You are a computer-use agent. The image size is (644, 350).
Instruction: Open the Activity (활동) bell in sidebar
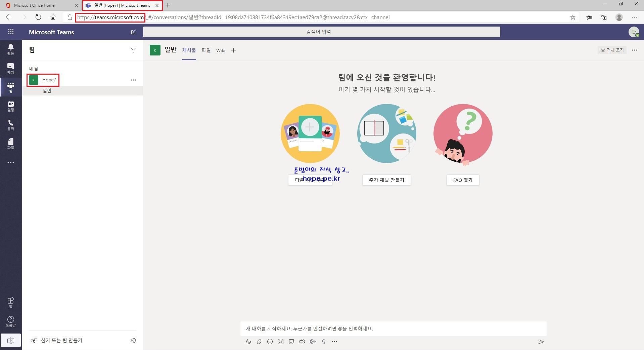(11, 49)
